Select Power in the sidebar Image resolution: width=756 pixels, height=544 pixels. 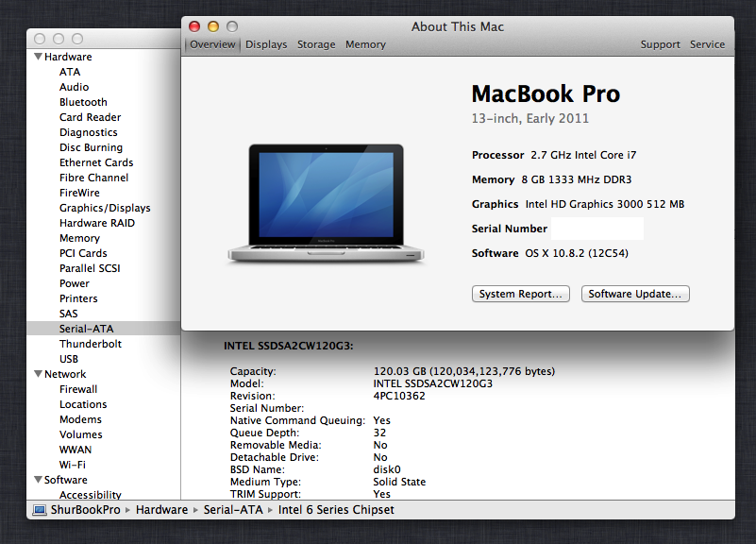[75, 283]
